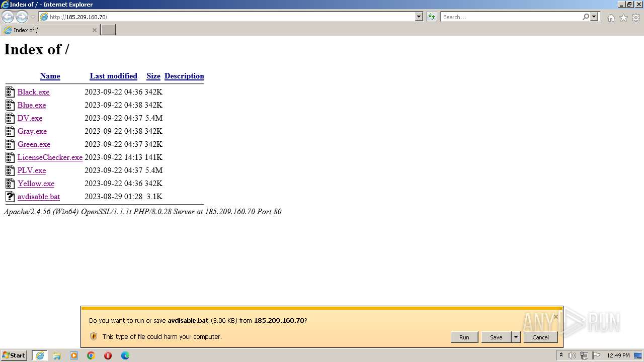The image size is (644, 362).
Task: Open the LicenseChecker.exe file link
Action: tap(50, 157)
